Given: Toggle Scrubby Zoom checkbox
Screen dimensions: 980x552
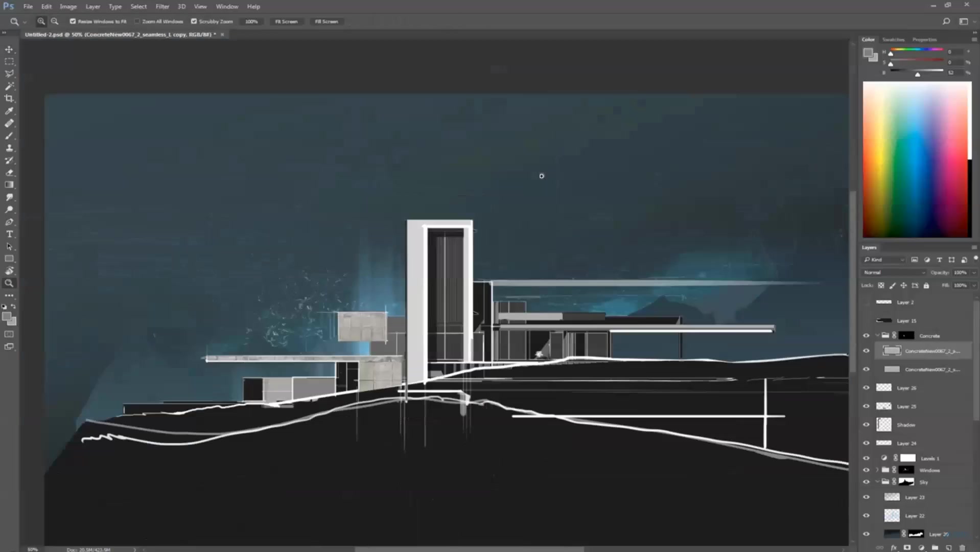Looking at the screenshot, I should coord(194,21).
